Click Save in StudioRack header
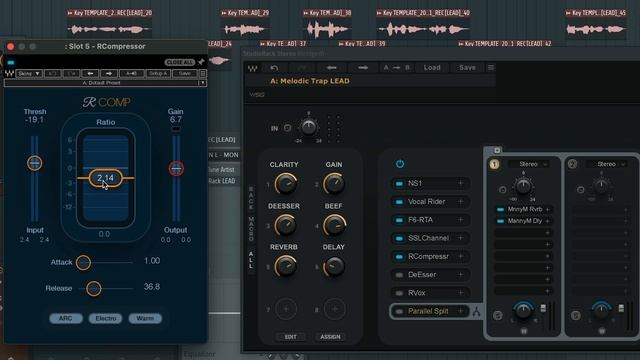The image size is (640, 360). [467, 68]
